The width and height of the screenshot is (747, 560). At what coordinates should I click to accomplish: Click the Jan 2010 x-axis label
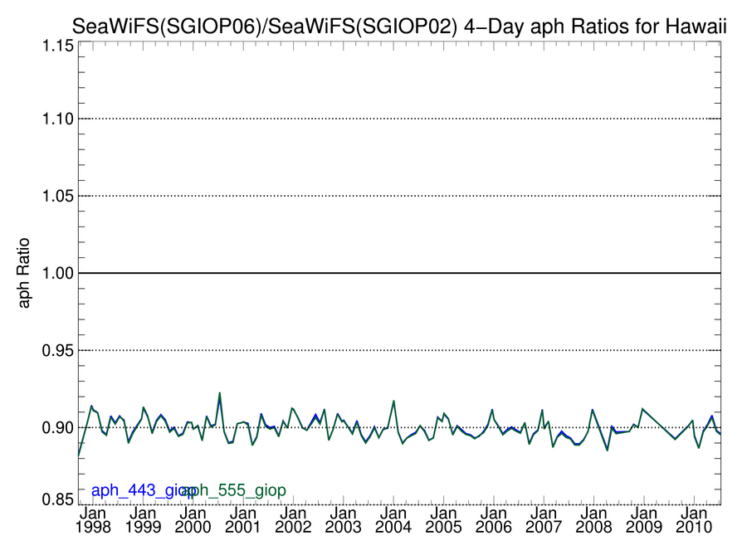click(x=694, y=520)
